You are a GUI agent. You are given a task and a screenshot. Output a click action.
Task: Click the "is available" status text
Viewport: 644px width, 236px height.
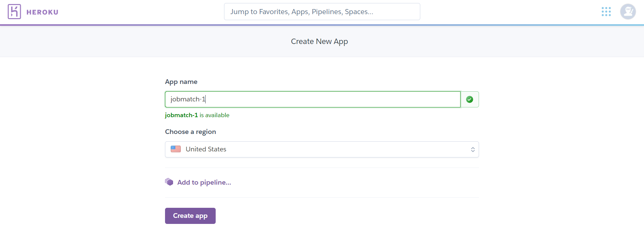tap(214, 115)
